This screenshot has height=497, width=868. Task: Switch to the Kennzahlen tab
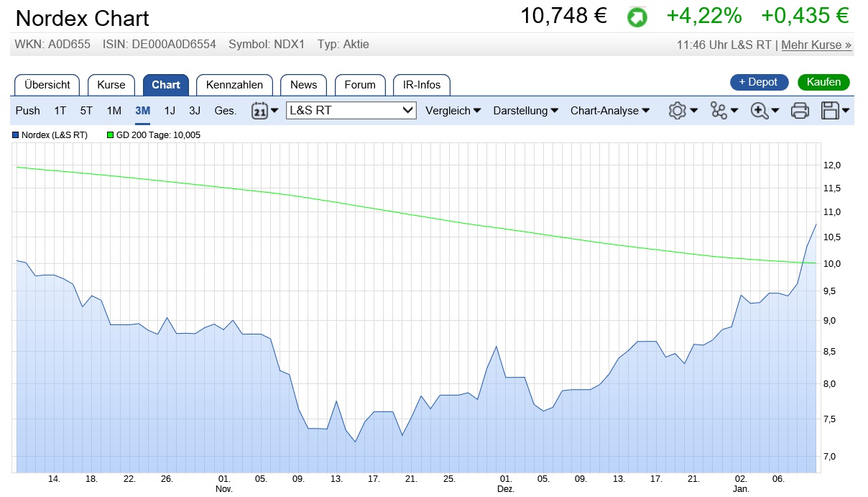pos(234,85)
